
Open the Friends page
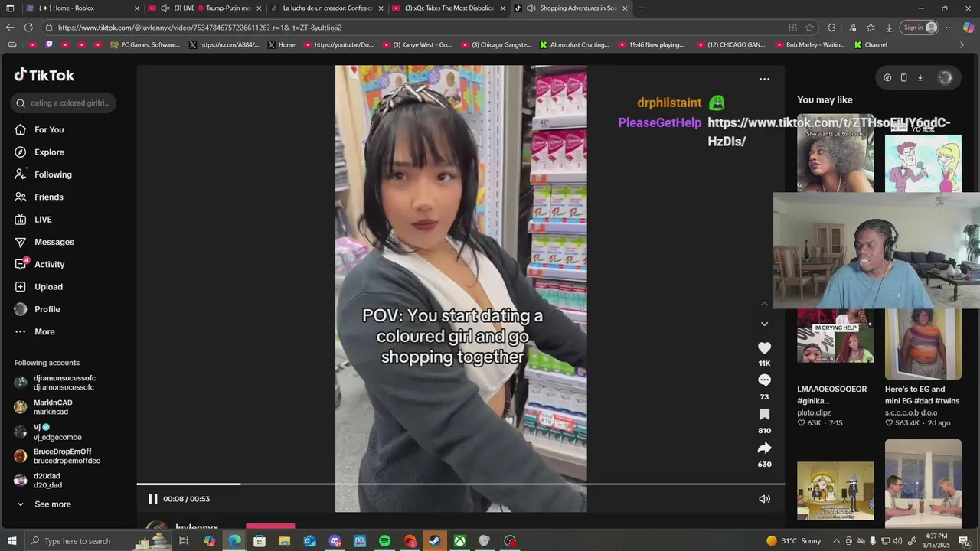pos(39,197)
